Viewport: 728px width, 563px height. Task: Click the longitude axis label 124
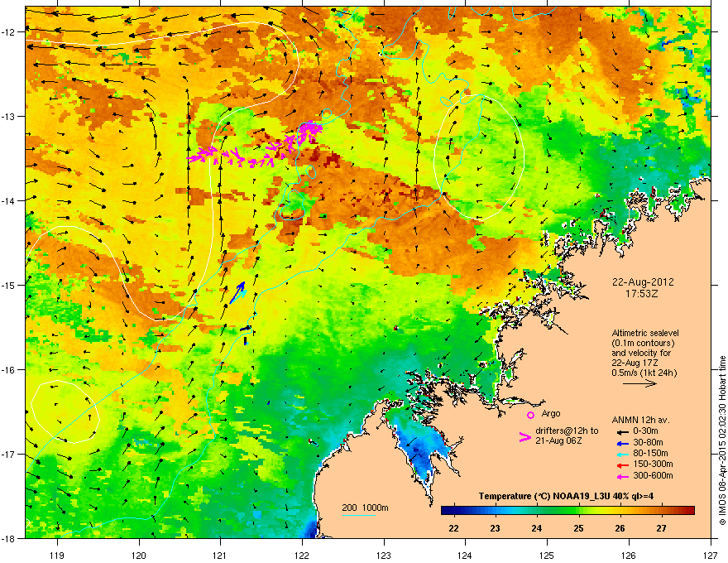coord(465,555)
